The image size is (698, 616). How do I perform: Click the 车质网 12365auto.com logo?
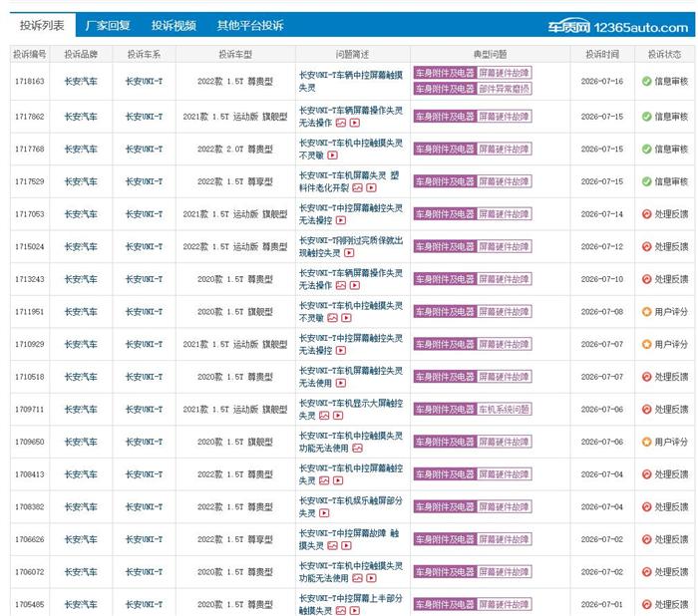point(618,27)
